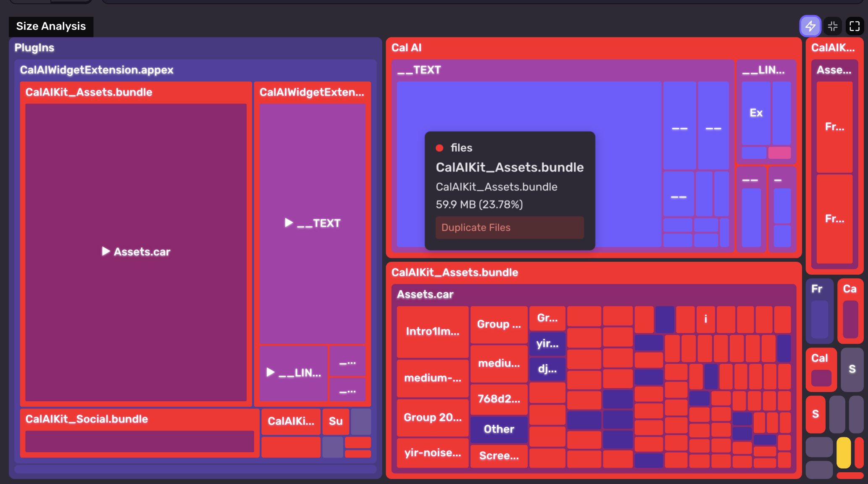The height and width of the screenshot is (484, 868).
Task: Select the CalAIWidgetExtension.appex header
Action: point(97,70)
